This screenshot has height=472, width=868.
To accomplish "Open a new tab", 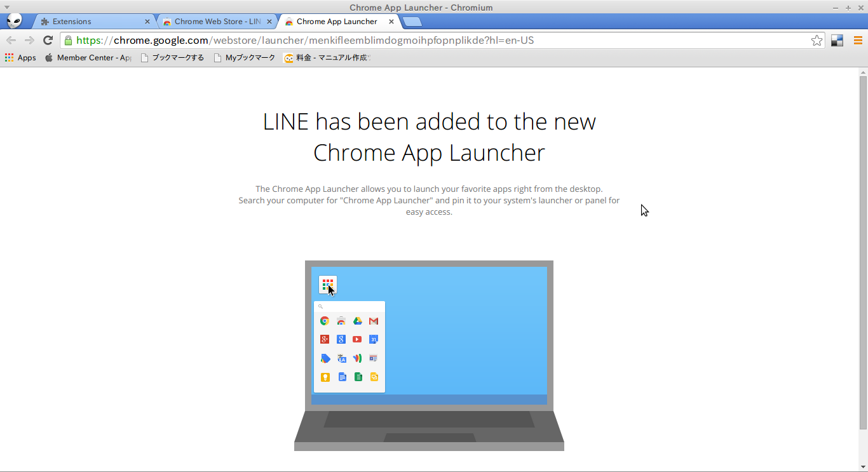I will point(412,22).
